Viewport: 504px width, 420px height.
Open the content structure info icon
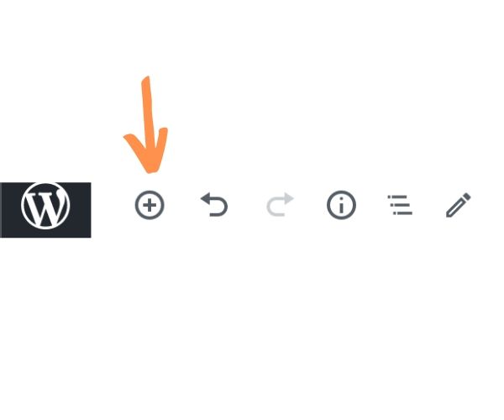(x=341, y=205)
